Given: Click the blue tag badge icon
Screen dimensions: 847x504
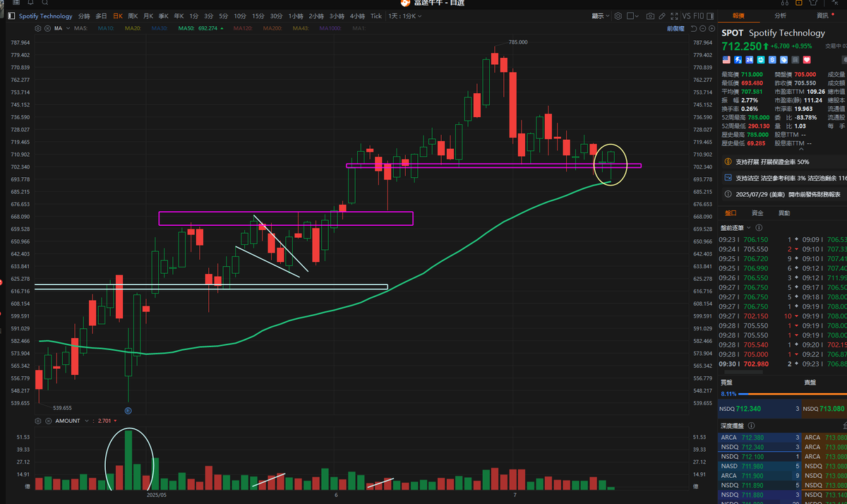Looking at the screenshot, I should (783, 60).
